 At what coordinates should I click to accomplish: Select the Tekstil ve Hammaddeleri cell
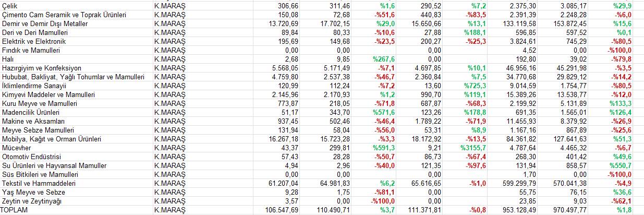tap(40, 183)
